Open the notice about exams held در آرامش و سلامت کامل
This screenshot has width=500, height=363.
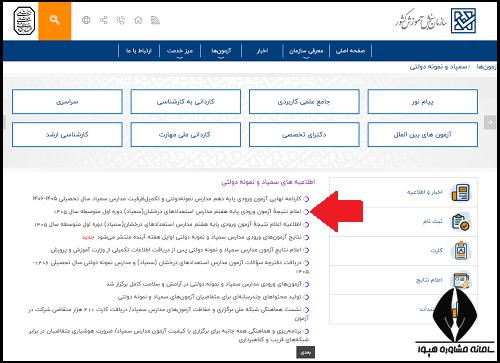(x=204, y=284)
